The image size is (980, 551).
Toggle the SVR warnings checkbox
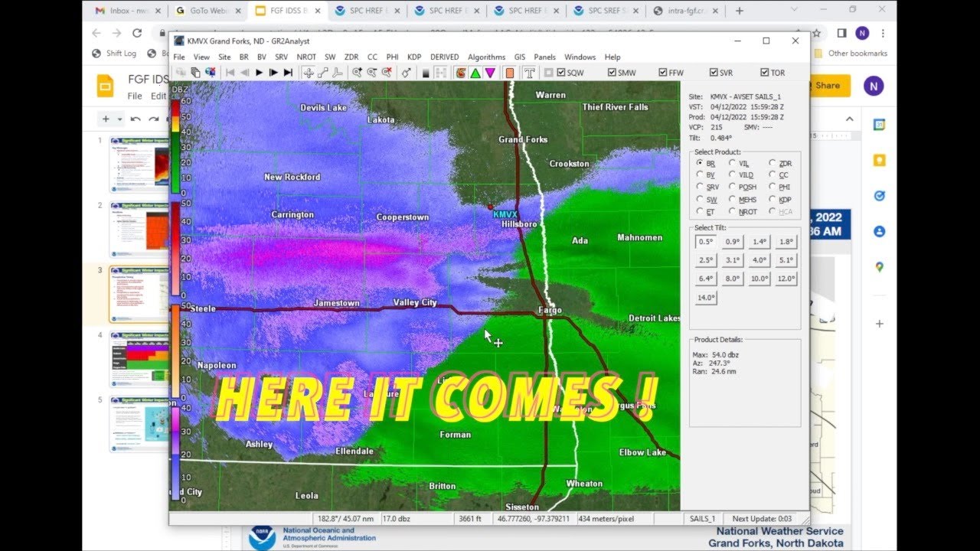pyautogui.click(x=714, y=73)
